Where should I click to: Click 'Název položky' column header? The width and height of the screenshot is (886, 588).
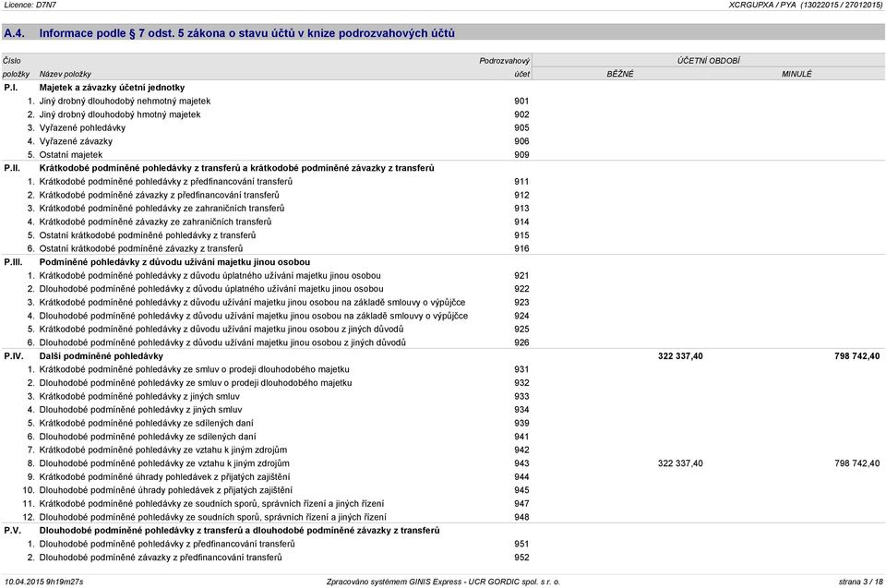tap(65, 74)
